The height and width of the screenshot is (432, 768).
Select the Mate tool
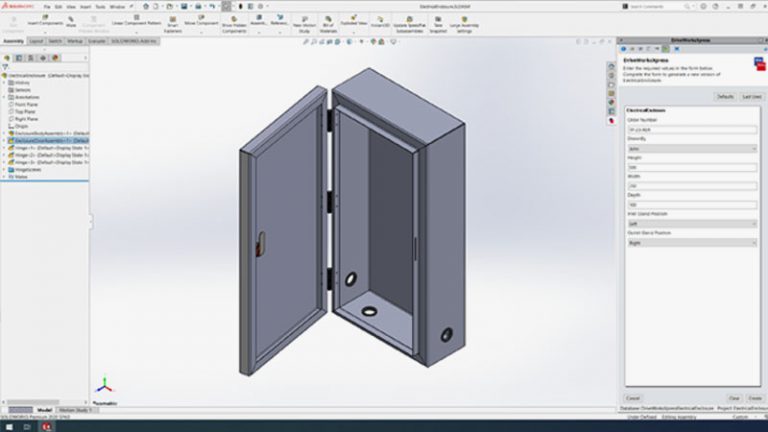pyautogui.click(x=72, y=22)
